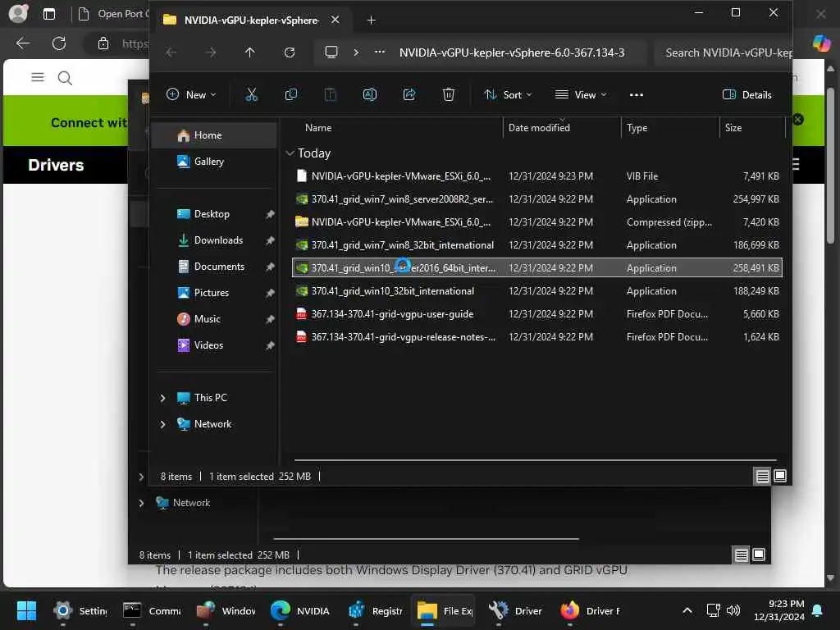Open the address bar ellipsis breadcrumb

tap(379, 52)
